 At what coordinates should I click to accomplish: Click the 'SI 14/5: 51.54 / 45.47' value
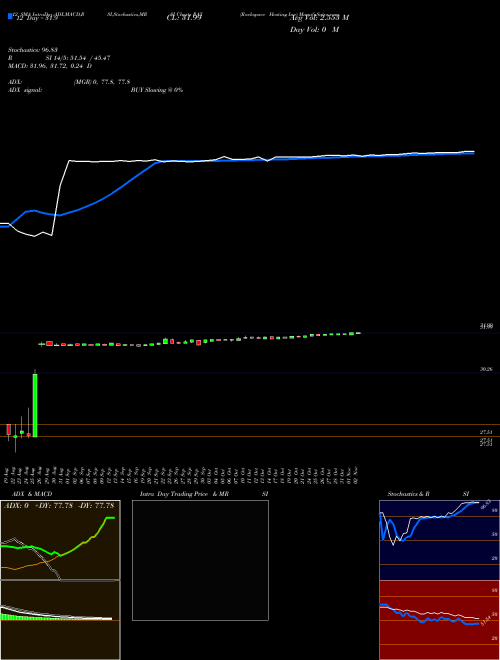(78, 58)
